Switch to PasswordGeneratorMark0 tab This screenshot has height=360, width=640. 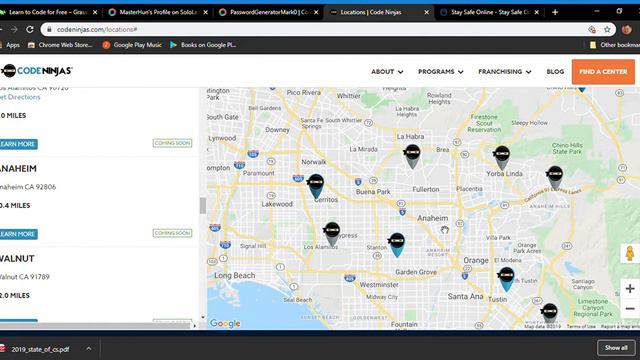(x=269, y=12)
